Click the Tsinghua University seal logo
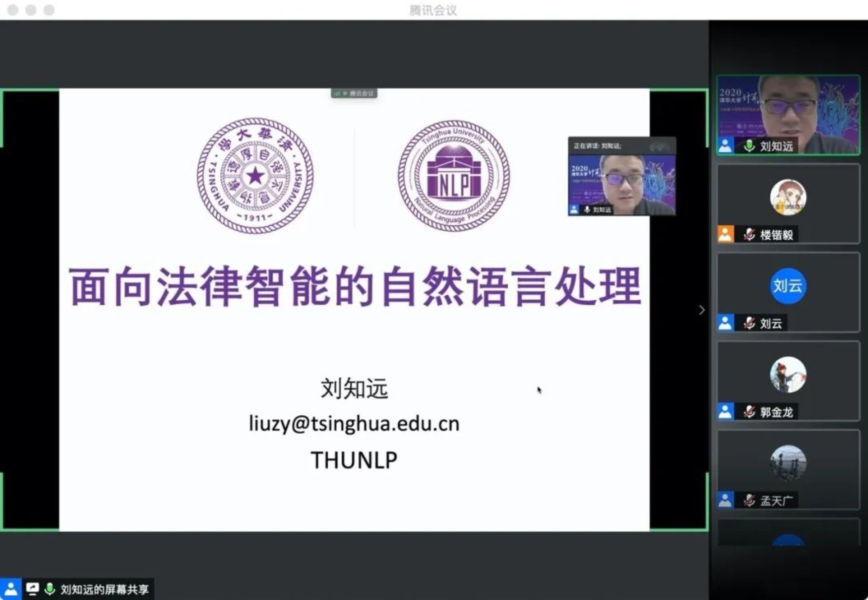 [255, 175]
